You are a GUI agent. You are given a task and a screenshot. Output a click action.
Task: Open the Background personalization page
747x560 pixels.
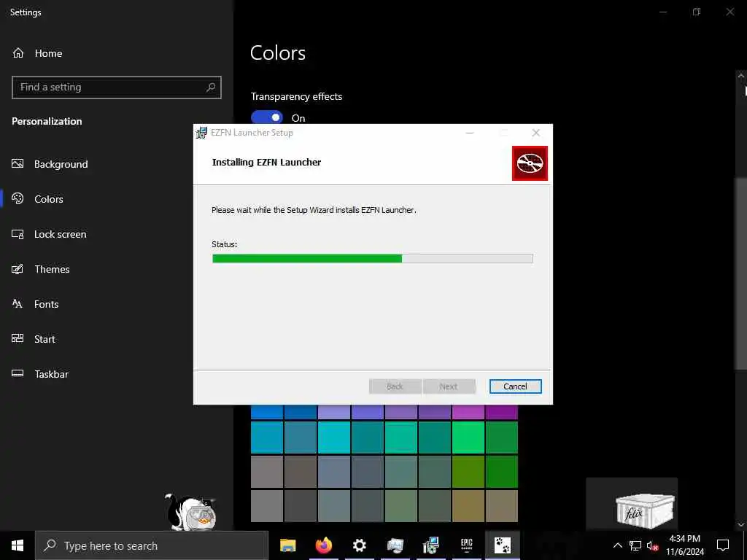click(x=61, y=164)
